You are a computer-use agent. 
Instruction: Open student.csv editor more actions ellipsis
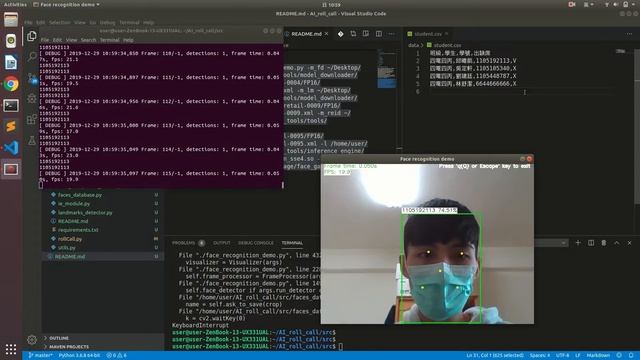(629, 34)
